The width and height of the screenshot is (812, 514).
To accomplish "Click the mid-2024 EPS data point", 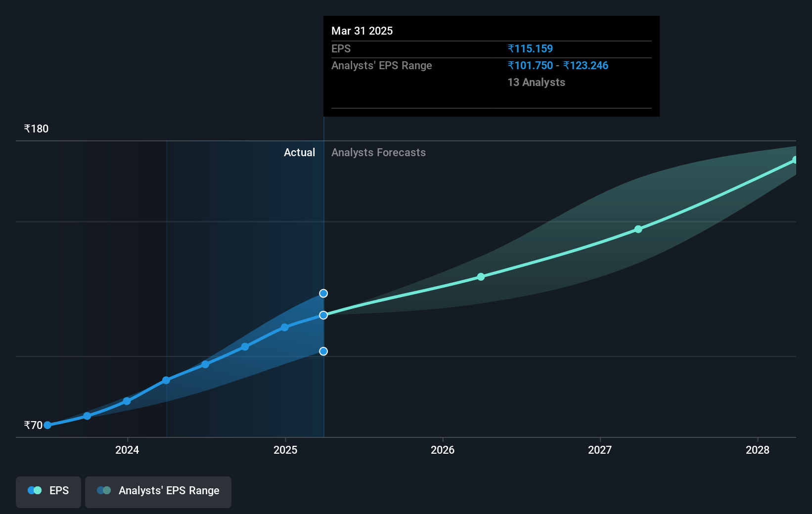I will click(205, 364).
